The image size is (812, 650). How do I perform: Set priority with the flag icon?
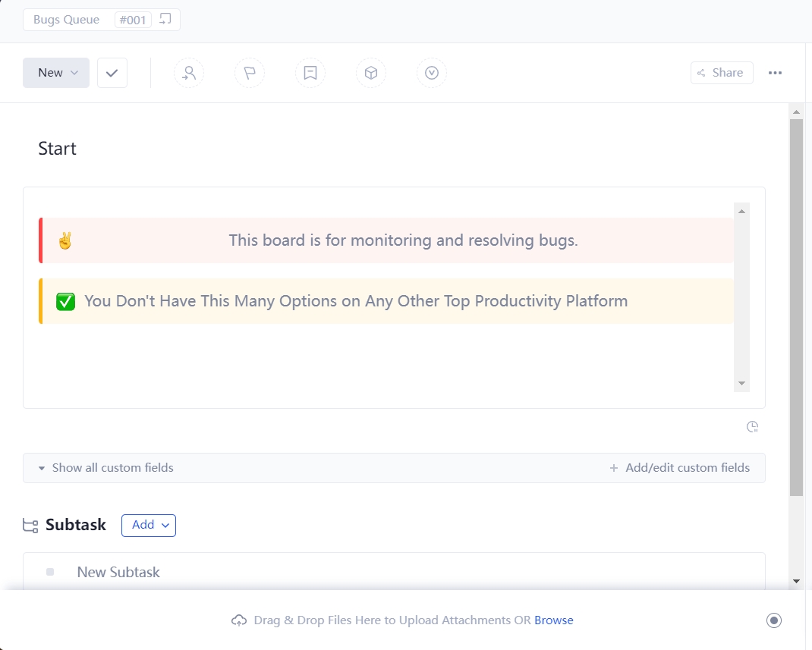(250, 73)
